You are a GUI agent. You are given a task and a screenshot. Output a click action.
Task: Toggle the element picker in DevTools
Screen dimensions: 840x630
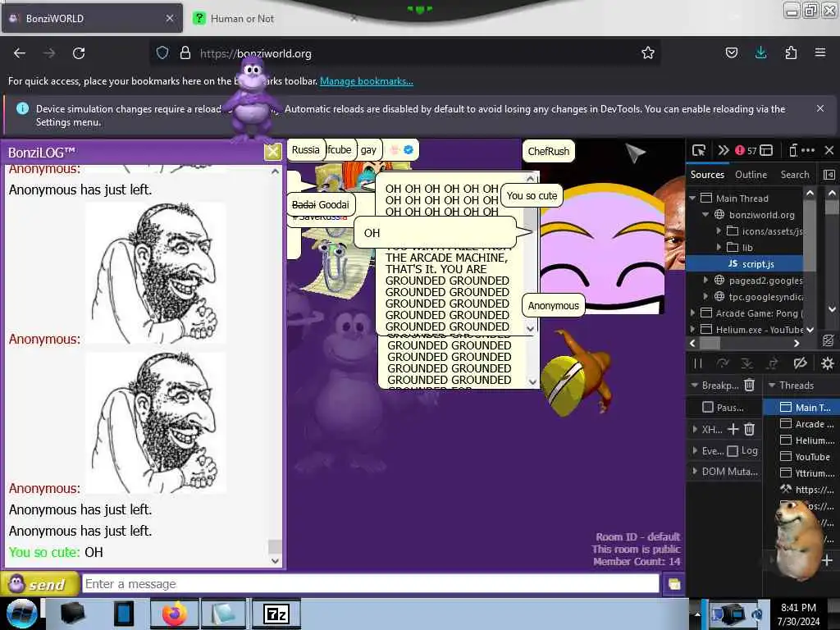pos(699,151)
